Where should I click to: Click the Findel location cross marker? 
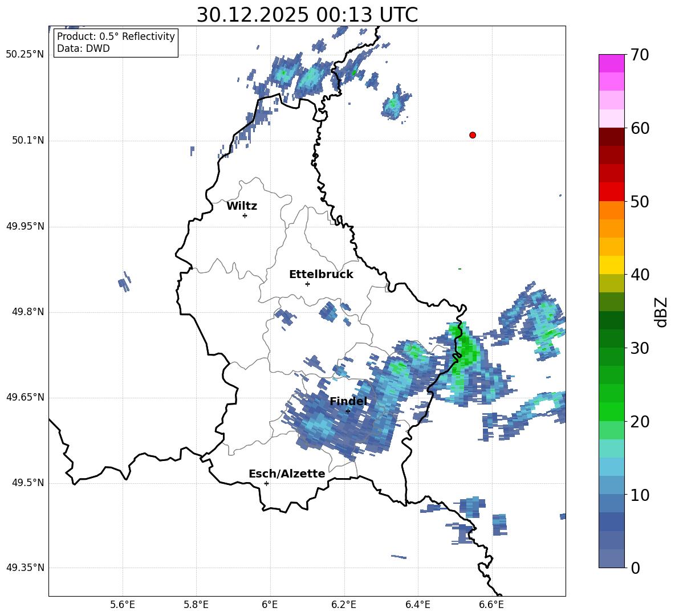coord(348,411)
